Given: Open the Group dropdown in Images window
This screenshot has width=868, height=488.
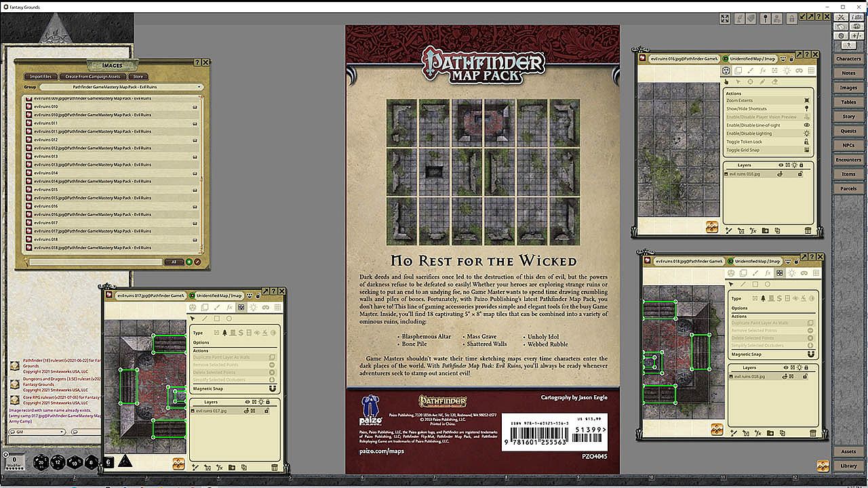Looking at the screenshot, I should [x=121, y=87].
